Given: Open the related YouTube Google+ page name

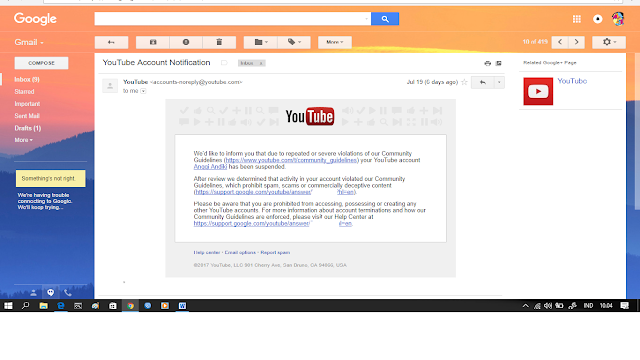Looking at the screenshot, I should click(572, 81).
